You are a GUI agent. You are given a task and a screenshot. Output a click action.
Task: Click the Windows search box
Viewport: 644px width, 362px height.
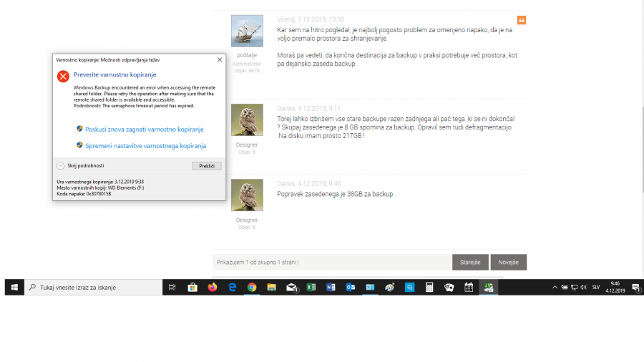(93, 287)
